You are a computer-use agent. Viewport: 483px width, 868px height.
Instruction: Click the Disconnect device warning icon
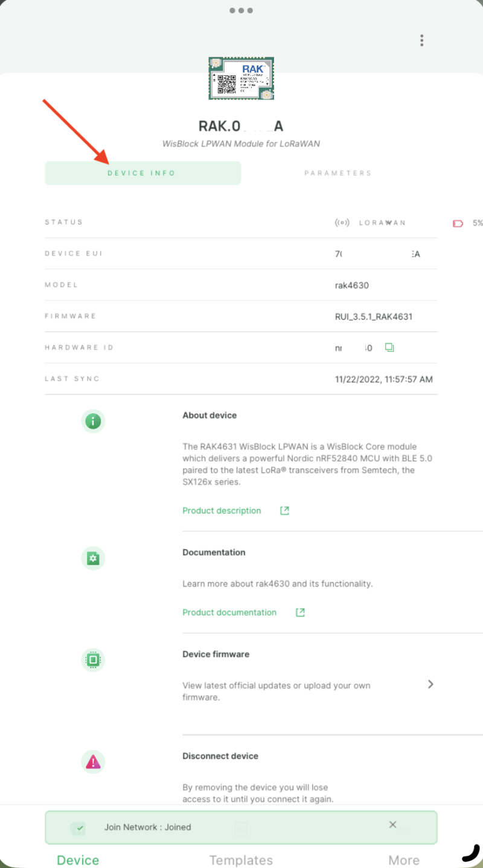[93, 762]
